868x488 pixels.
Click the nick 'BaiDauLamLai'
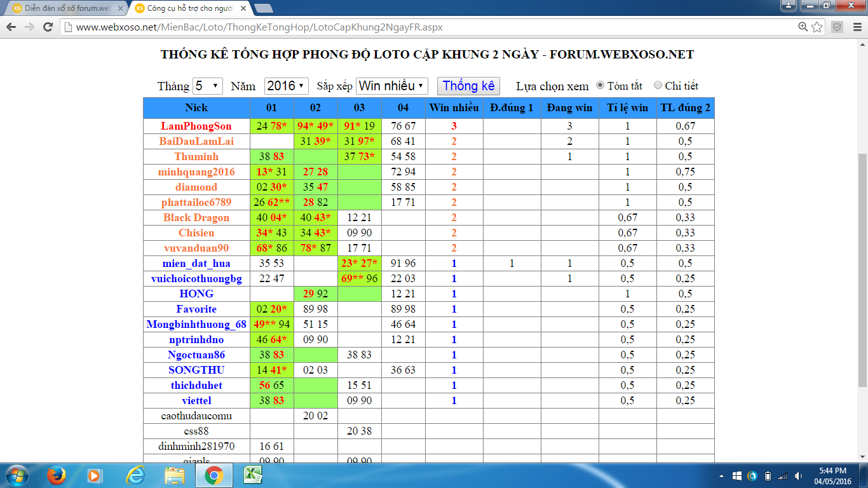(x=196, y=141)
